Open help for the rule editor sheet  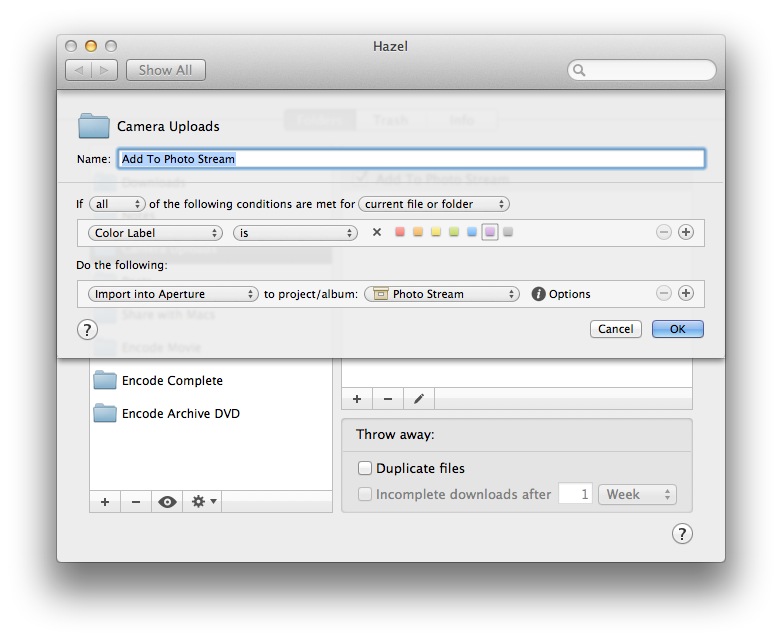[87, 330]
